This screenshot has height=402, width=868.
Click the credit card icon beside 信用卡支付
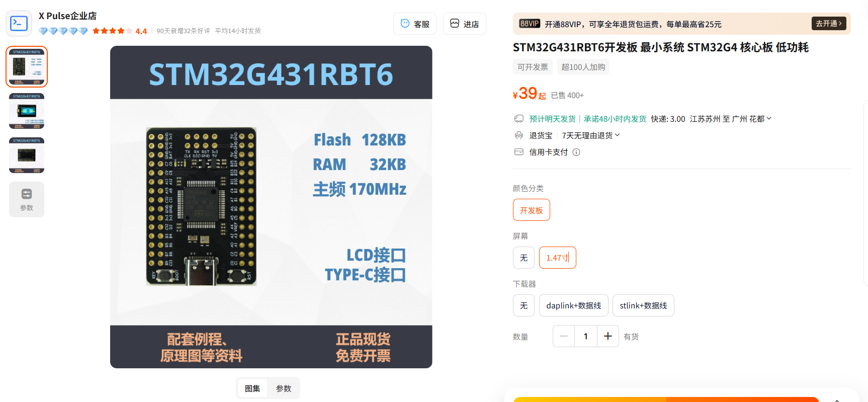click(x=519, y=152)
